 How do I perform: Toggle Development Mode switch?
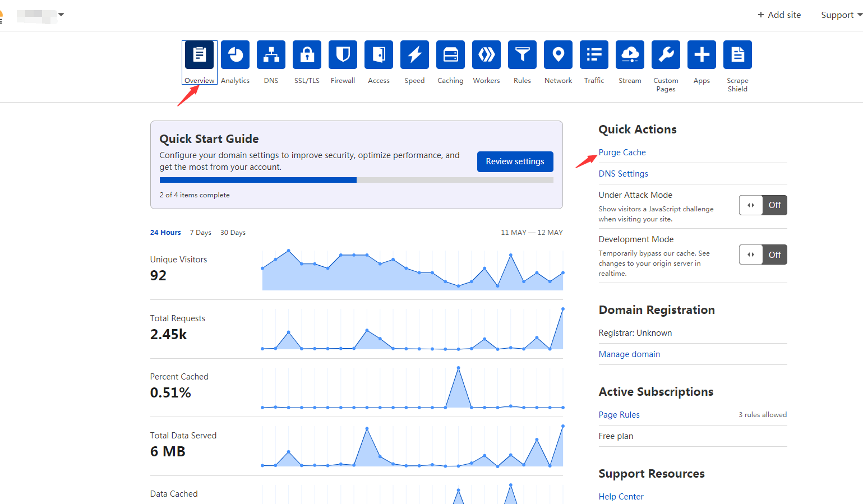pos(763,255)
